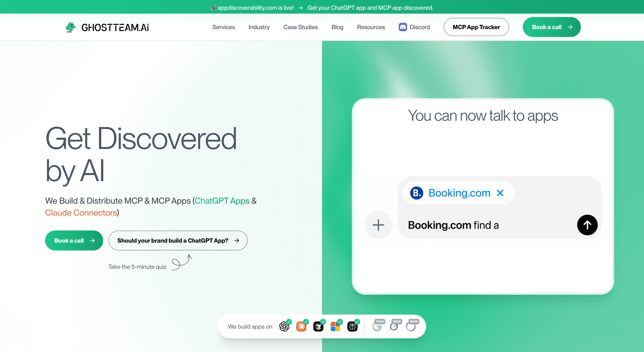Click the Discord logo icon in navbar
This screenshot has width=644, height=352.
click(403, 27)
